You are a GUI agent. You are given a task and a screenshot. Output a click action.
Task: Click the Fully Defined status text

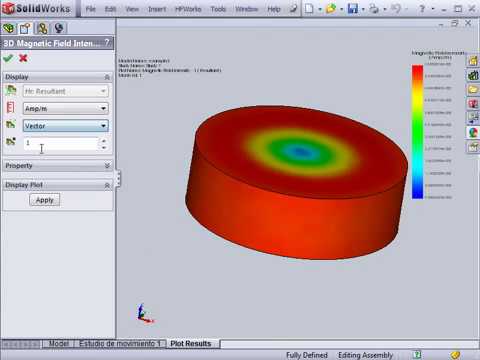click(x=307, y=355)
